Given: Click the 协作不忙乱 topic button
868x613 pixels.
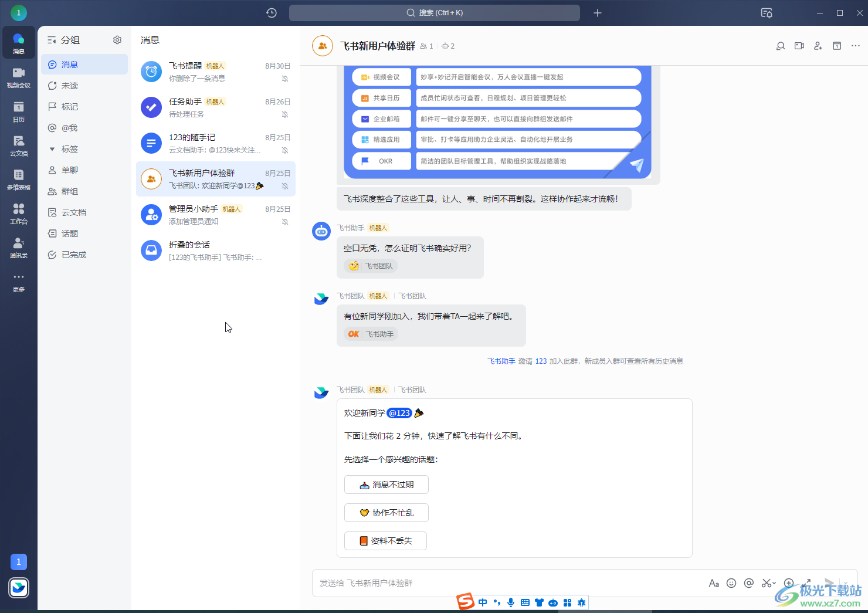Looking at the screenshot, I should [x=386, y=513].
